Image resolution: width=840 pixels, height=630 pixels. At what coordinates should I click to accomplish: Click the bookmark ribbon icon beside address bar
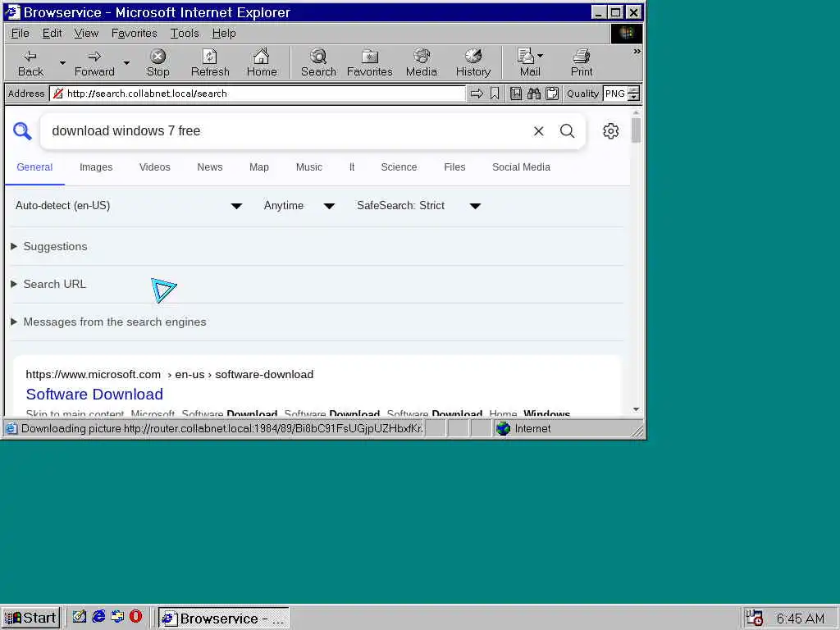(495, 94)
